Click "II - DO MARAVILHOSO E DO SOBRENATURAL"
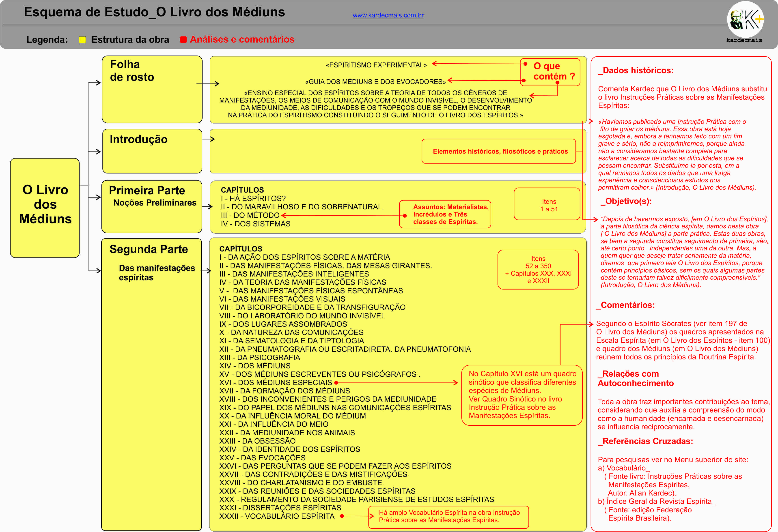The width and height of the screenshot is (778, 532). [301, 207]
